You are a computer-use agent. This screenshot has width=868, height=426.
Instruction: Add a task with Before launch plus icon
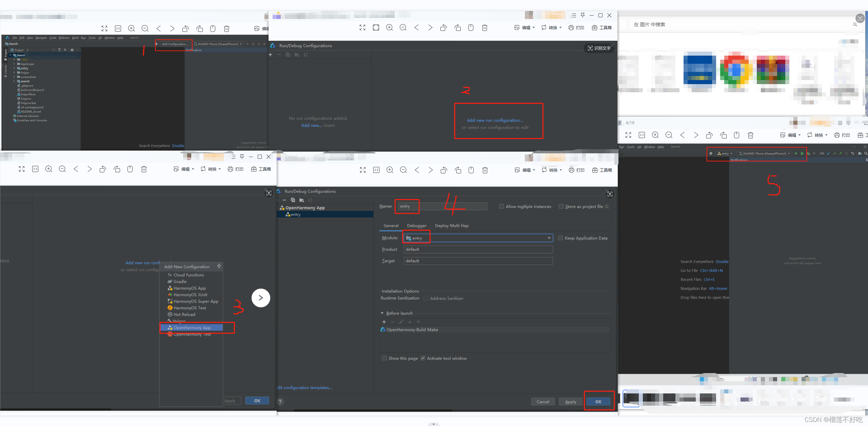click(384, 322)
